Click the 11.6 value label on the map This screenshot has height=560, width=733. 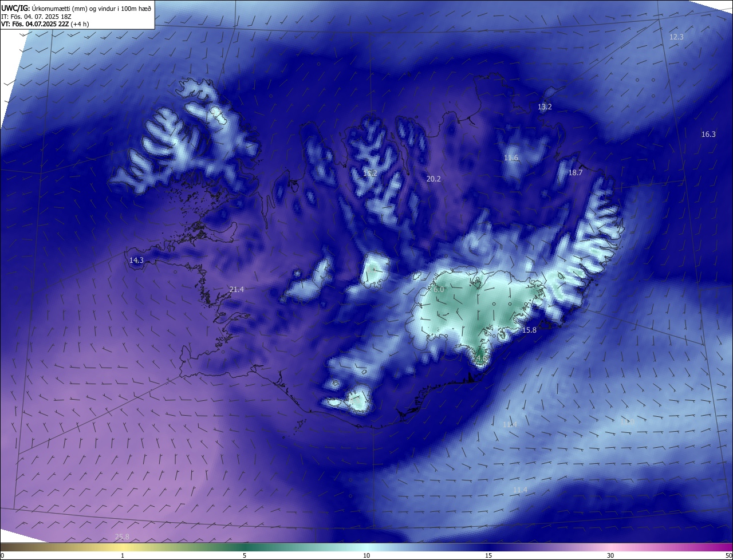coord(511,157)
